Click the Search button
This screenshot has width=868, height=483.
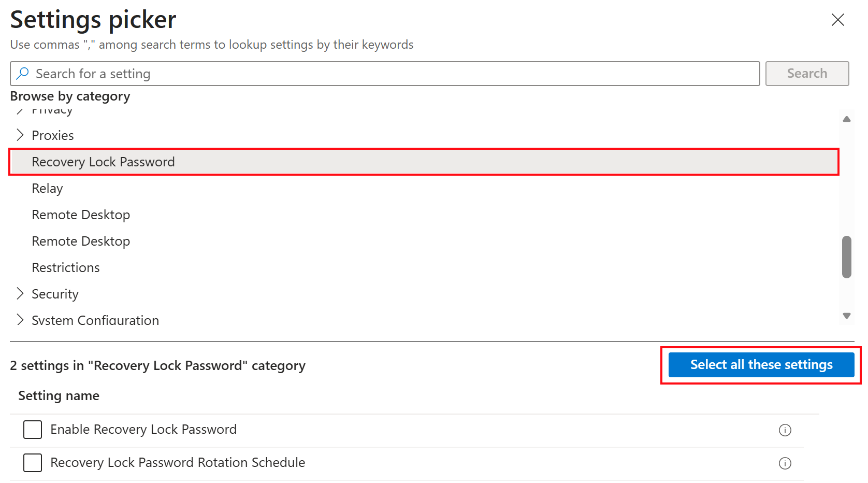807,74
